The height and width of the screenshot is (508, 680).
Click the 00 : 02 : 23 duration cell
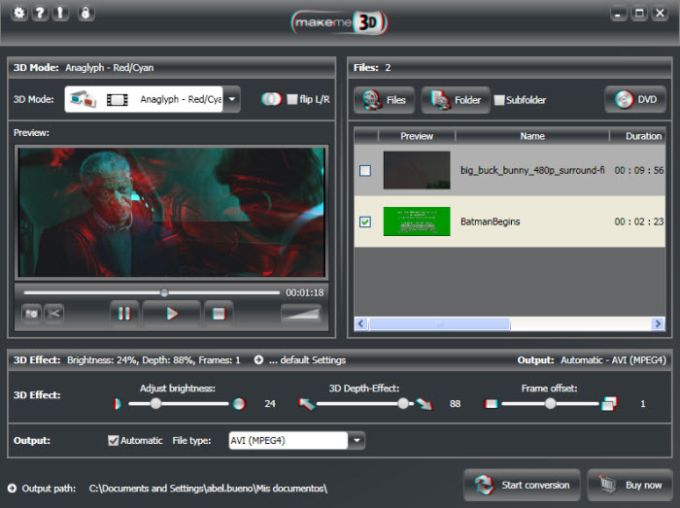[x=639, y=222]
